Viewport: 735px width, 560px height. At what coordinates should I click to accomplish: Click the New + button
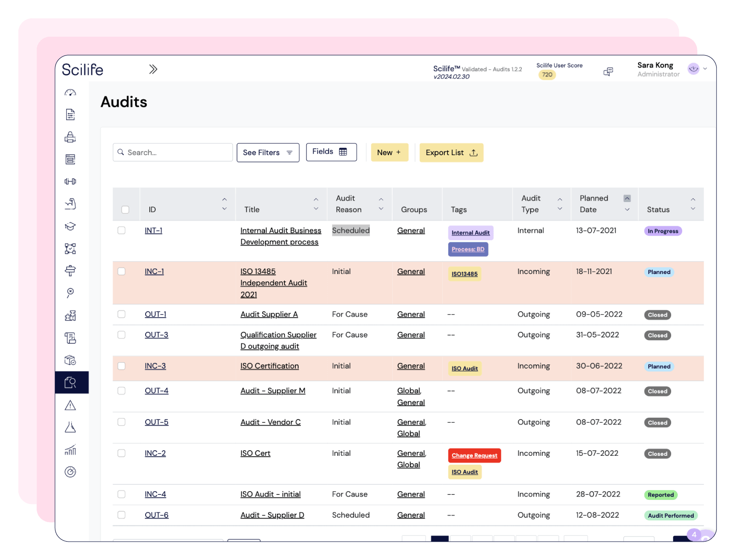click(389, 152)
